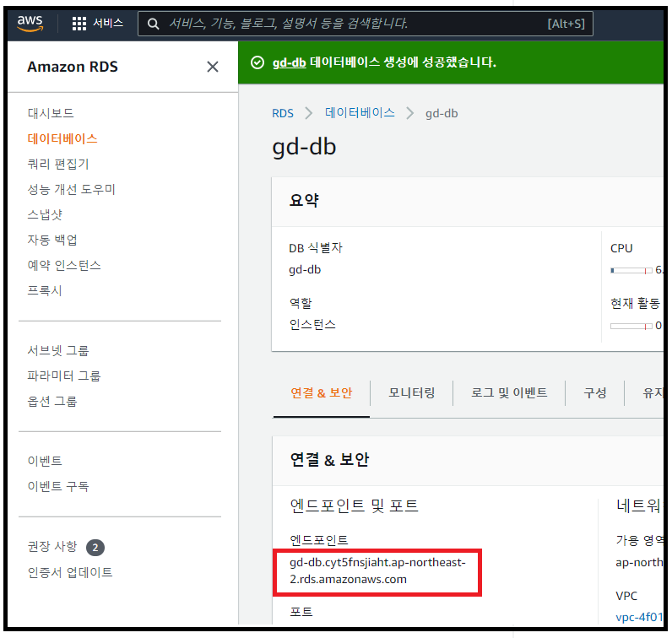Image resolution: width=672 pixels, height=638 pixels.
Task: Open 쿼리 편집기 in the sidebar
Action: click(58, 164)
